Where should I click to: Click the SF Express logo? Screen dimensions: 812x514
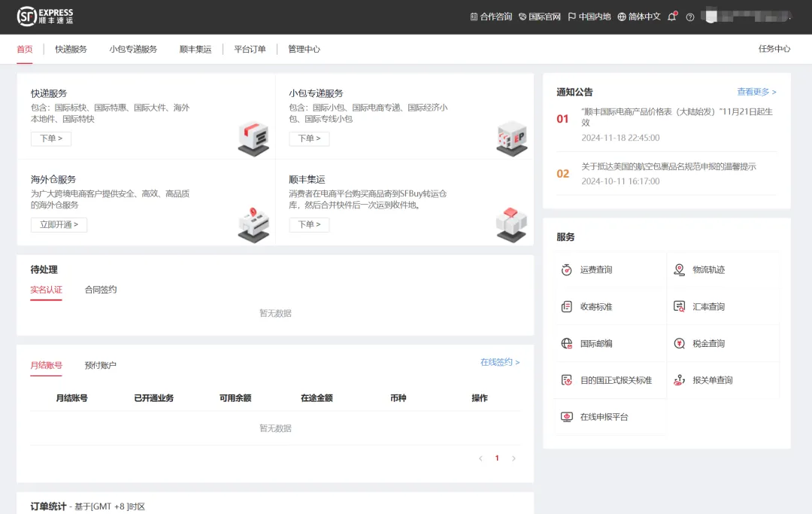pyautogui.click(x=46, y=17)
